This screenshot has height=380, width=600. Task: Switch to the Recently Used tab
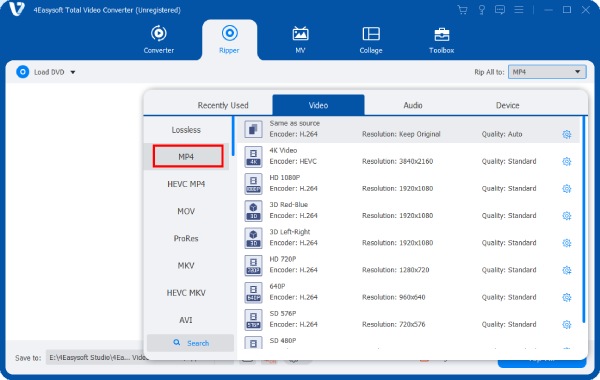223,105
